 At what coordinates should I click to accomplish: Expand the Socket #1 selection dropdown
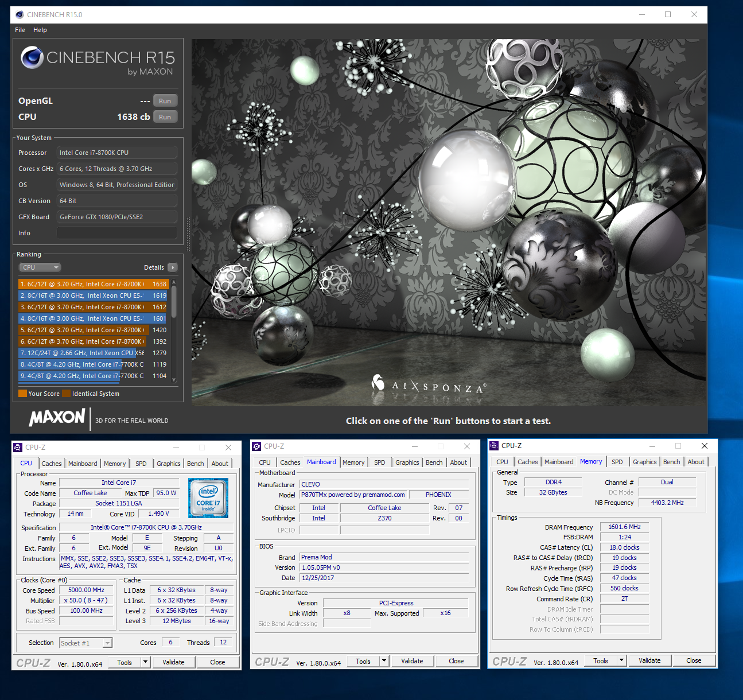107,643
